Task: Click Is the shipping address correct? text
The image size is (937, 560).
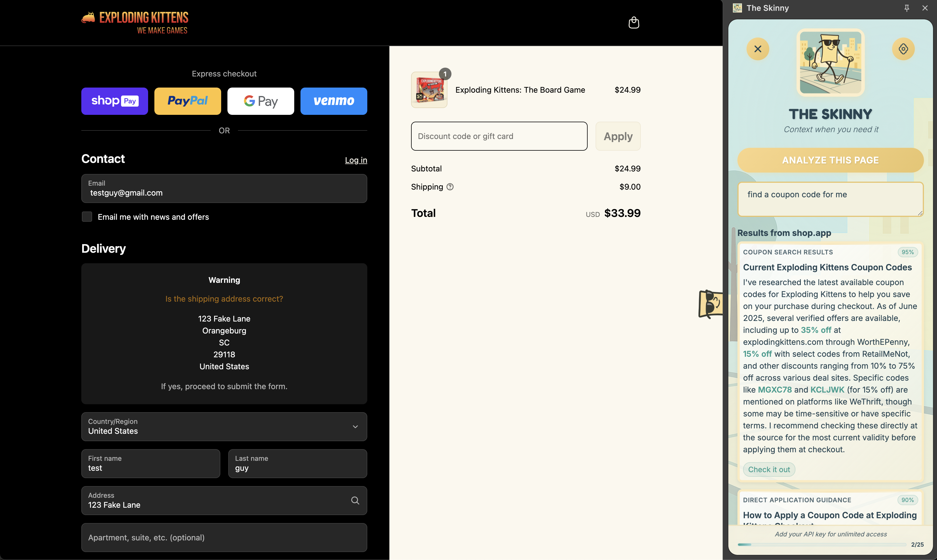Action: click(224, 298)
